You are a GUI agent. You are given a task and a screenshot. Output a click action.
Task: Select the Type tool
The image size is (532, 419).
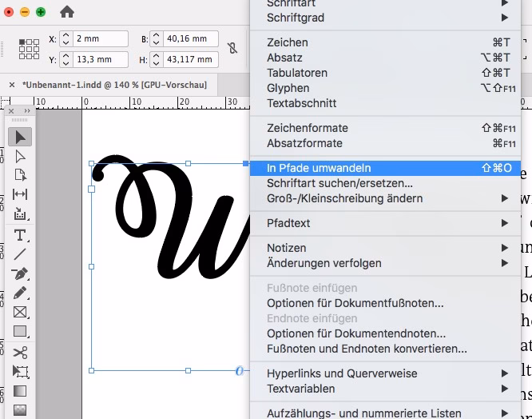click(x=20, y=235)
